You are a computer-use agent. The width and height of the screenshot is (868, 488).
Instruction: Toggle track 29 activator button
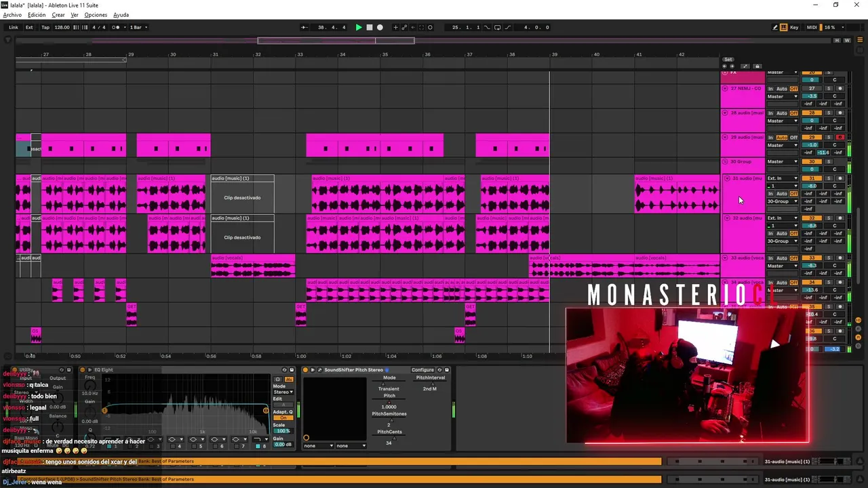[x=812, y=138]
